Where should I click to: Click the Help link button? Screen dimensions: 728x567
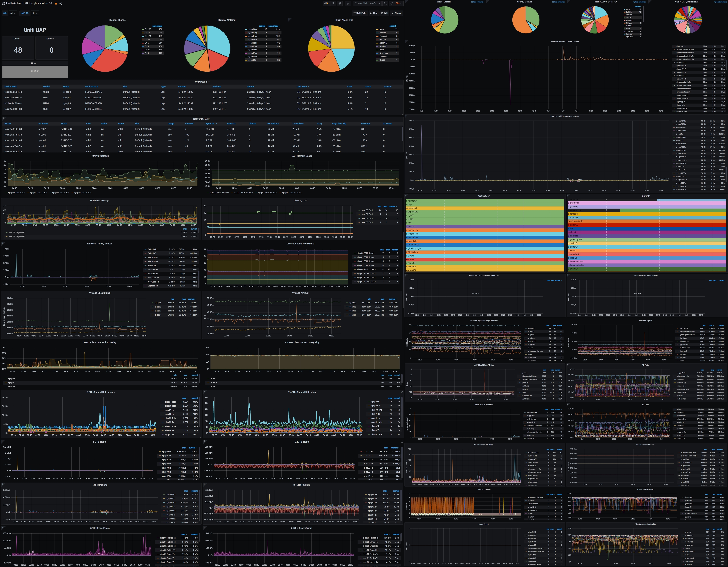click(374, 13)
